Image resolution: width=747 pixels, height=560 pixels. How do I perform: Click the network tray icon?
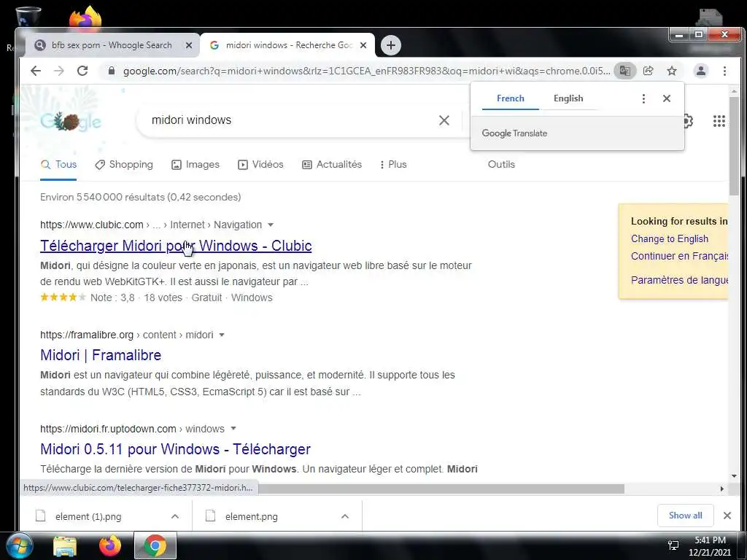click(673, 545)
